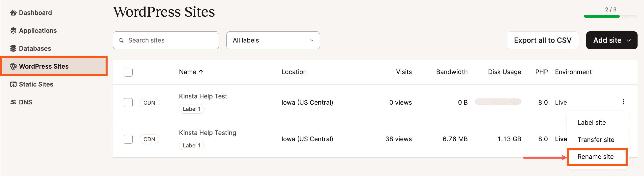Open the Kinsta Help Testing site link
The image size is (644, 176).
coord(207,133)
